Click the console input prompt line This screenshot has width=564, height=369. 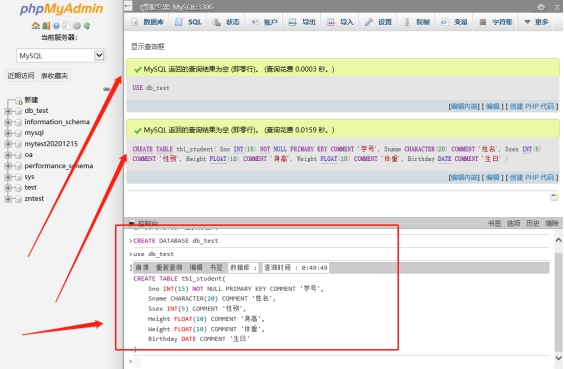pos(338,362)
